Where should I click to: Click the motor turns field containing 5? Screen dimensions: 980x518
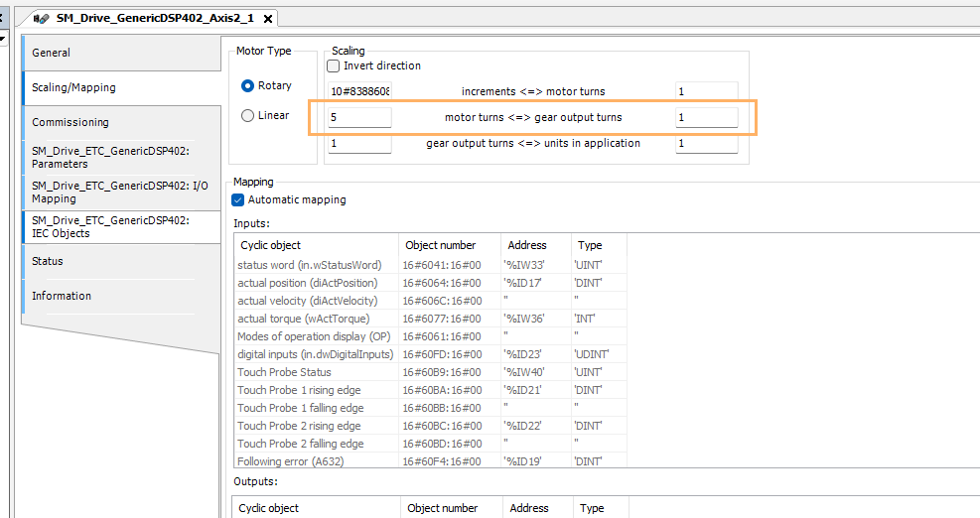click(x=359, y=117)
